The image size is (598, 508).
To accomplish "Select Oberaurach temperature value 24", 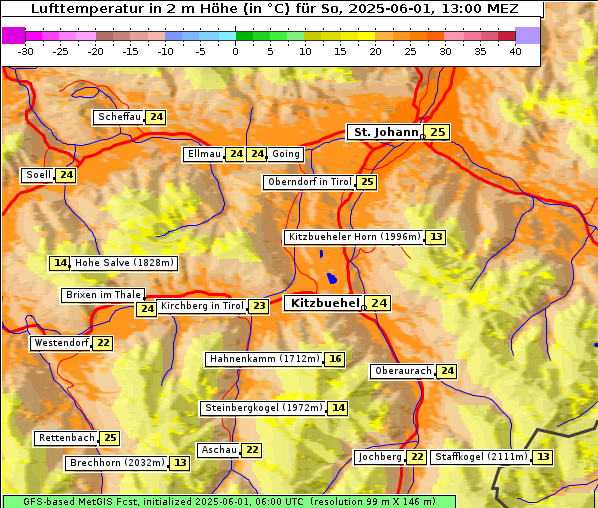I will 447,371.
